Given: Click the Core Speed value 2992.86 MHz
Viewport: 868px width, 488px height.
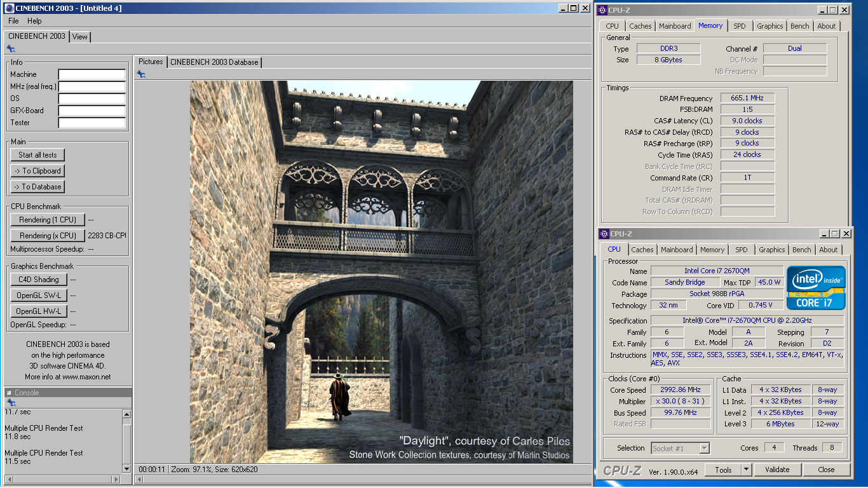Looking at the screenshot, I should (681, 390).
